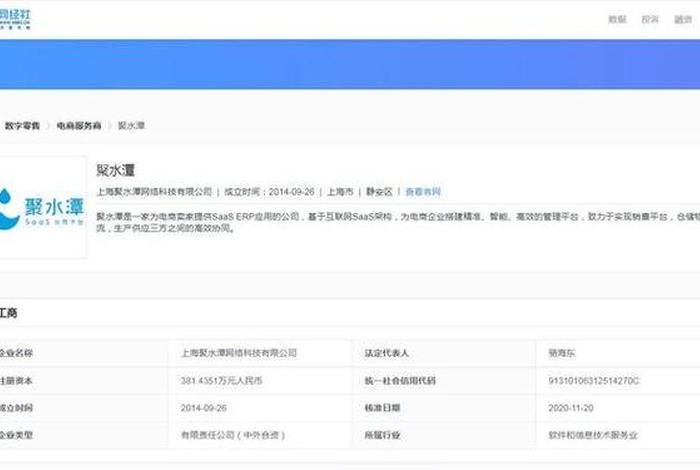Open the 网经社 site logo

(x=15, y=19)
